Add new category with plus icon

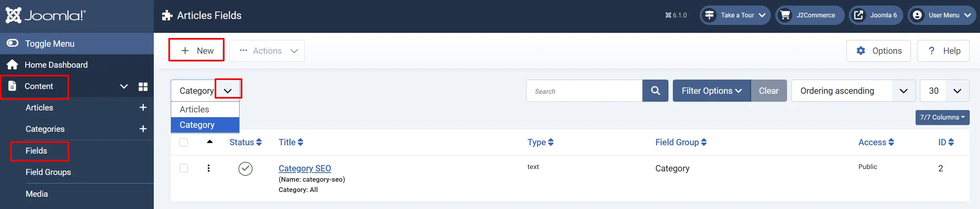143,129
